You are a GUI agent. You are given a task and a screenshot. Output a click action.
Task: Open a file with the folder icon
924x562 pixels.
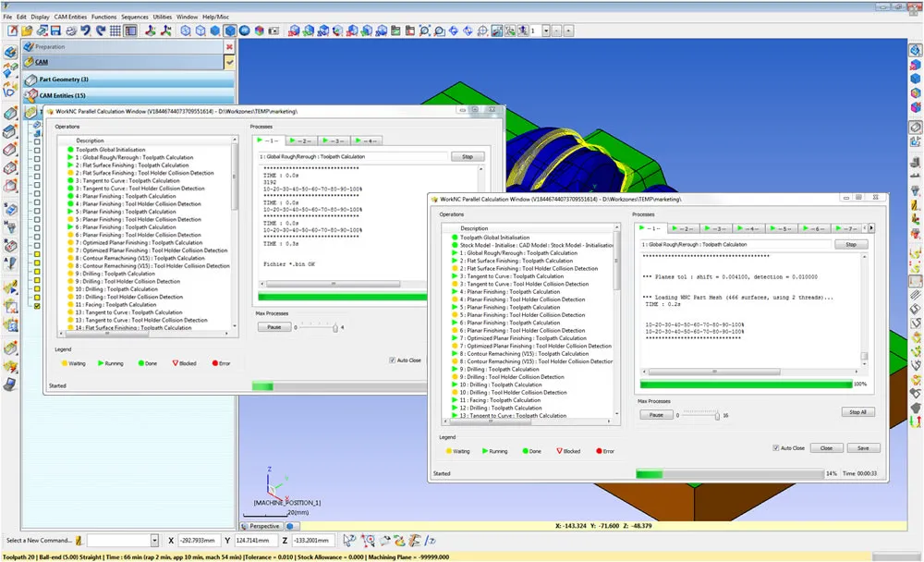[x=26, y=31]
